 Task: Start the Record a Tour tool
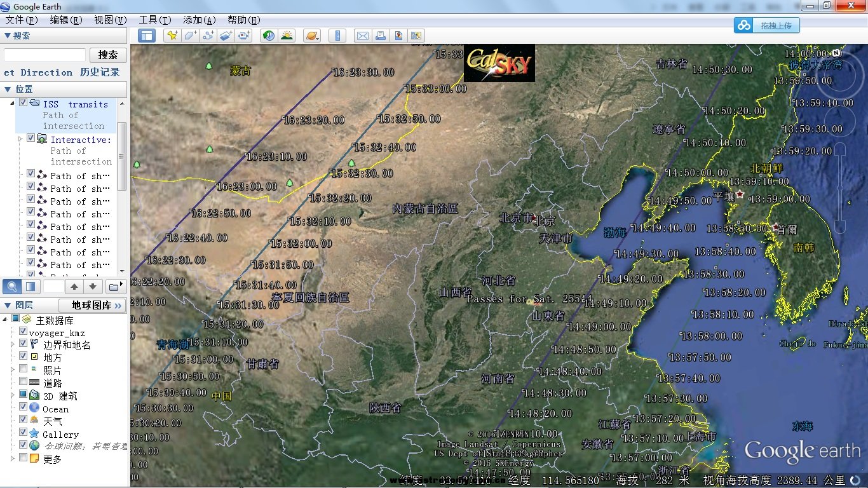[243, 36]
